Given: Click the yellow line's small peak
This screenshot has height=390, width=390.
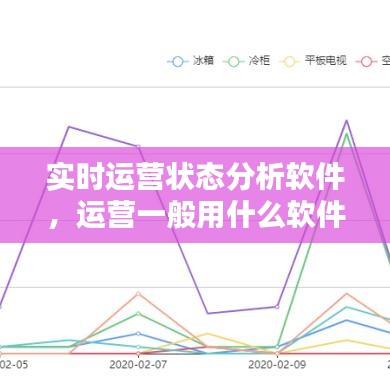Looking at the screenshot, I should point(207,333).
